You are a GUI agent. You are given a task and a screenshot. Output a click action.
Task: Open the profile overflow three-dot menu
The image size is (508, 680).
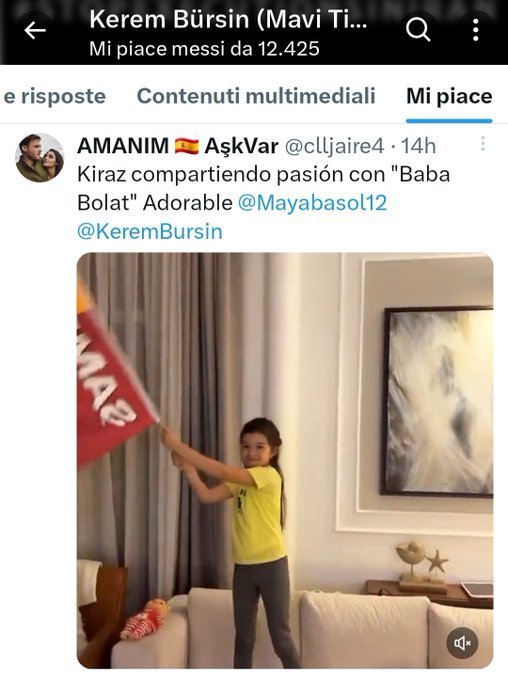coord(476,30)
